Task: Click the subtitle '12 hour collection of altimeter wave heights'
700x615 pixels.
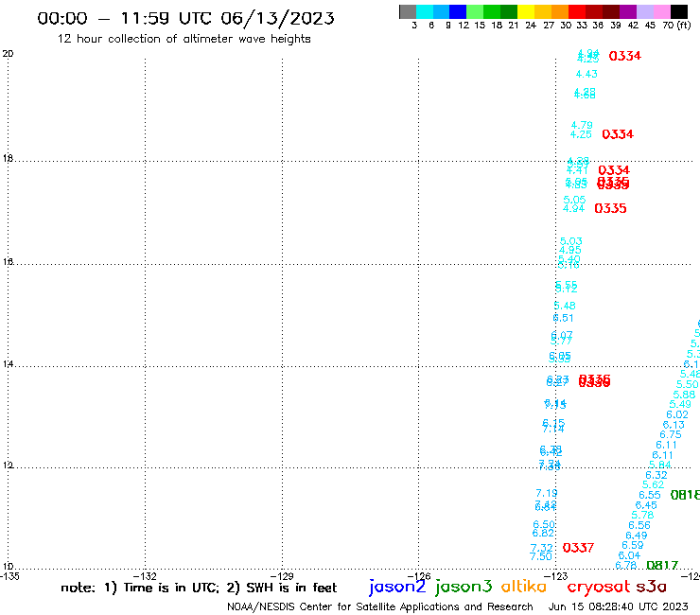Action: pos(184,39)
